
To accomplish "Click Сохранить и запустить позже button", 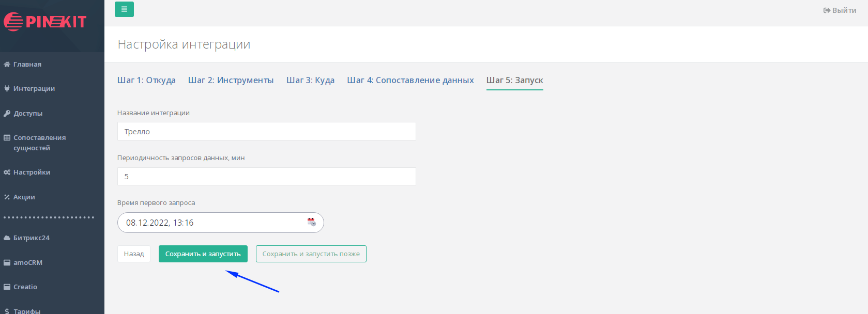I will click(x=311, y=254).
